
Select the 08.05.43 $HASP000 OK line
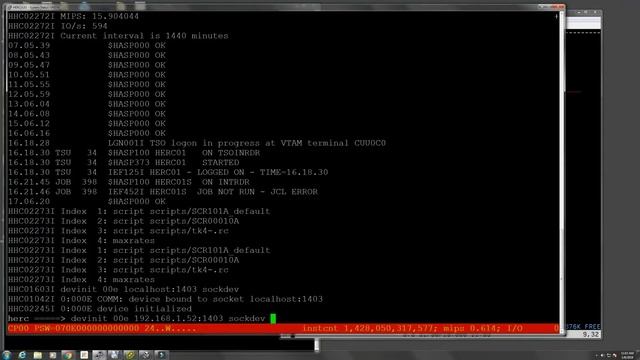pyautogui.click(x=87, y=56)
